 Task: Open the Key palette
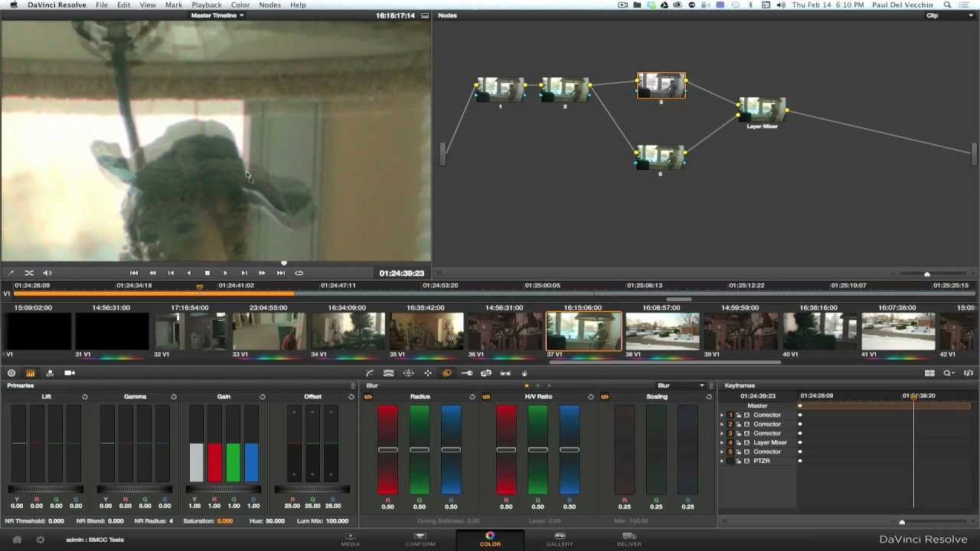[x=467, y=373]
